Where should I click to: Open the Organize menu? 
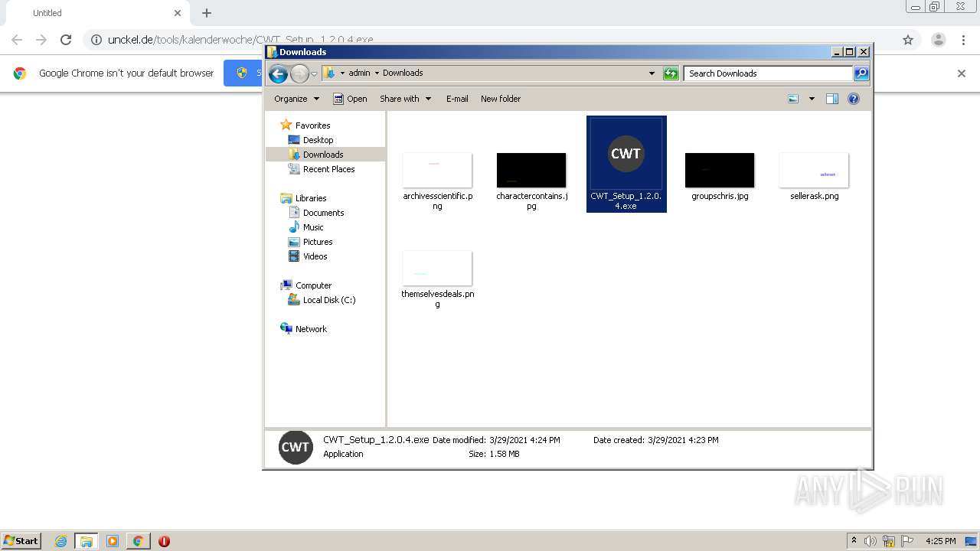(296, 99)
